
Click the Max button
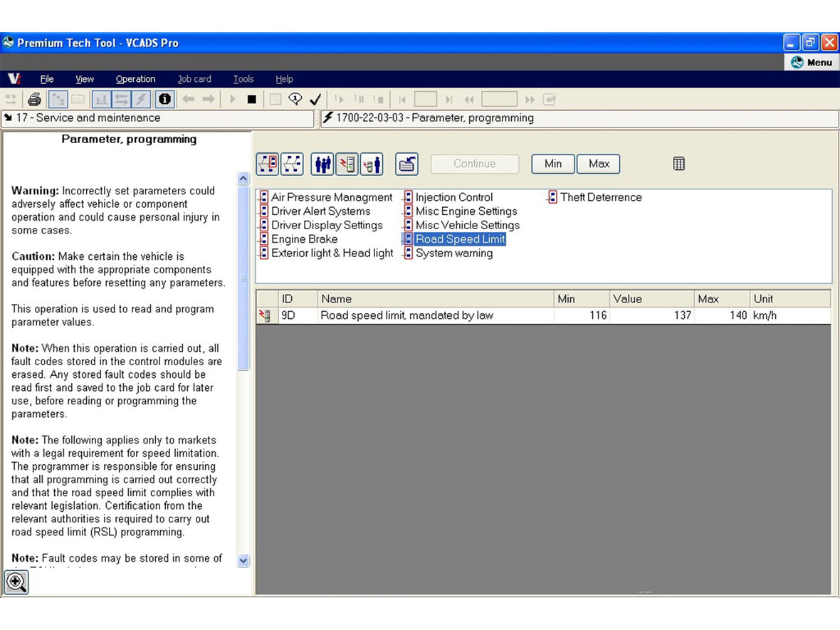pos(599,164)
